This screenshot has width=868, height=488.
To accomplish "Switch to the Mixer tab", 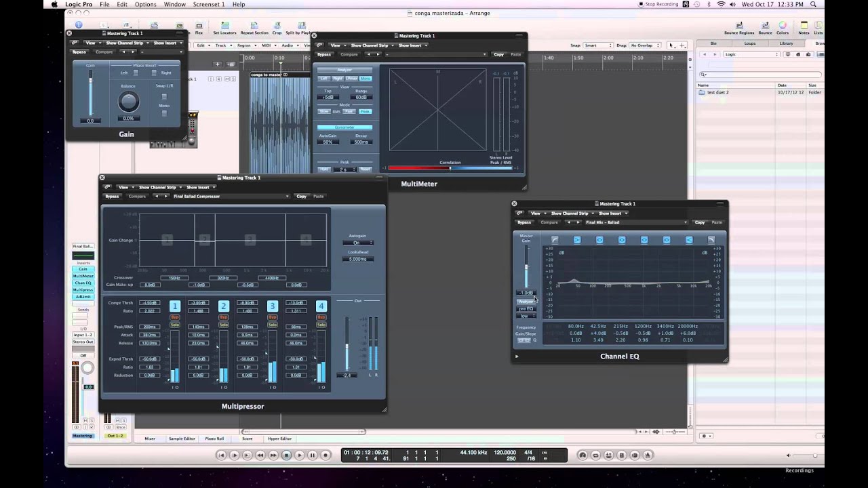I will pyautogui.click(x=150, y=439).
